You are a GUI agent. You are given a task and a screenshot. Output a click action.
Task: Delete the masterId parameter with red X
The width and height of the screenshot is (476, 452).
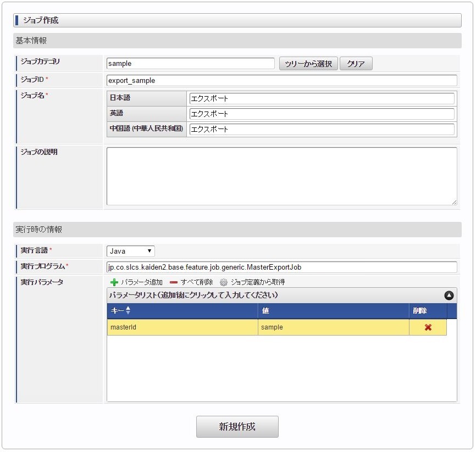(428, 327)
